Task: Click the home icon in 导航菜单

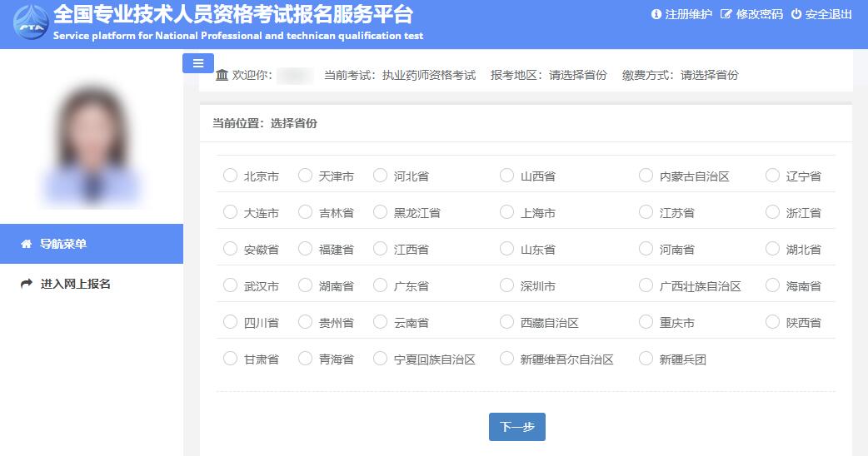Action: click(26, 244)
